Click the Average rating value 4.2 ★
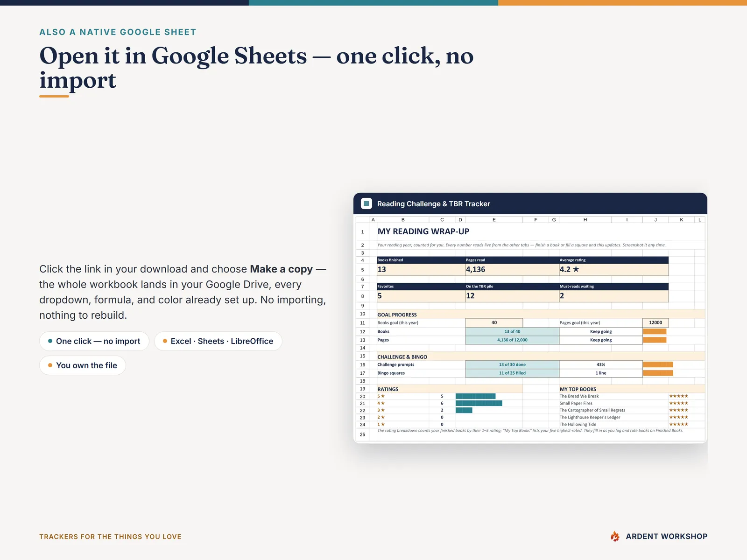The height and width of the screenshot is (560, 747). [x=613, y=270]
